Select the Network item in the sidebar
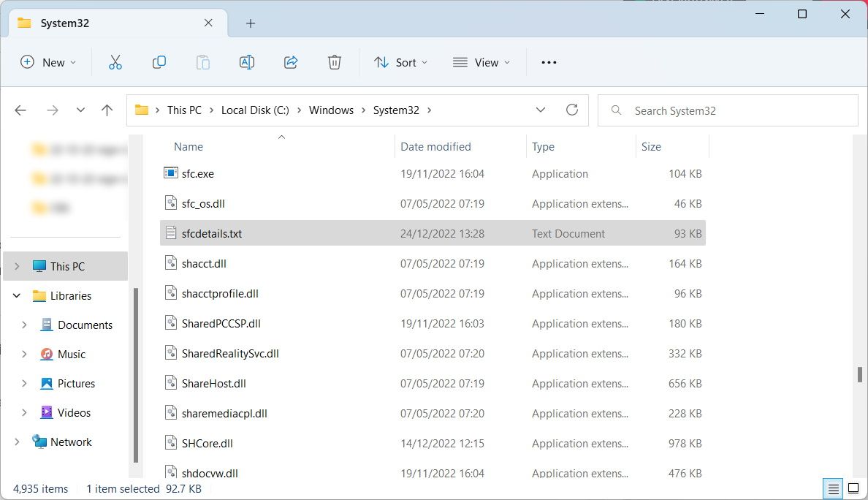Screen dimensions: 868x500 pyautogui.click(x=71, y=442)
